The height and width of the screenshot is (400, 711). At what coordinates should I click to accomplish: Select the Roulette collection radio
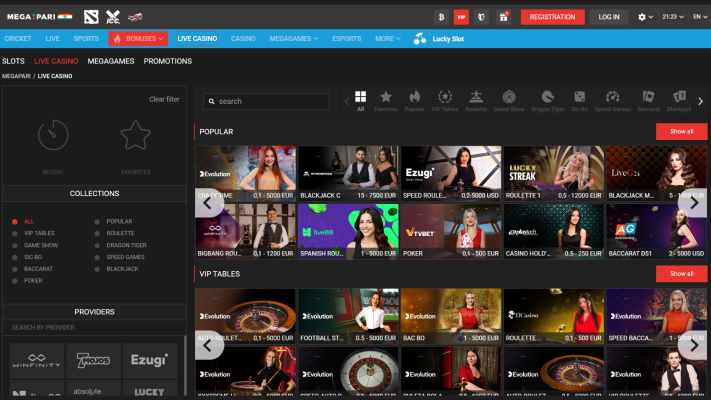97,234
